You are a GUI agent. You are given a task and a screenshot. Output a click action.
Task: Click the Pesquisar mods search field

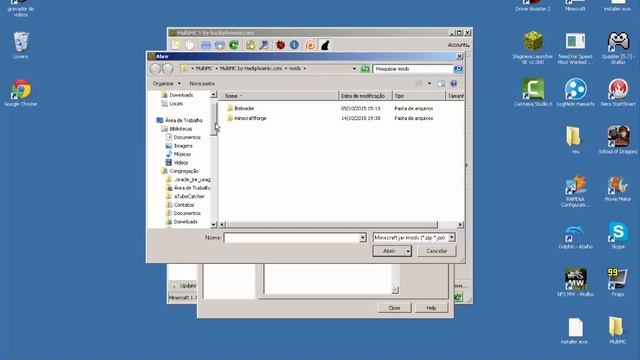click(413, 69)
